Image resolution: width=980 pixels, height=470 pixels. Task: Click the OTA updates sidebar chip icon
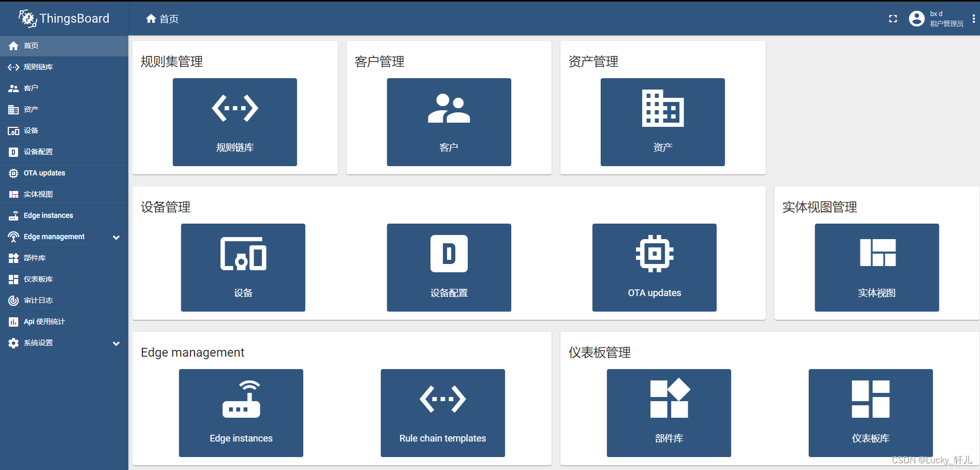tap(13, 173)
